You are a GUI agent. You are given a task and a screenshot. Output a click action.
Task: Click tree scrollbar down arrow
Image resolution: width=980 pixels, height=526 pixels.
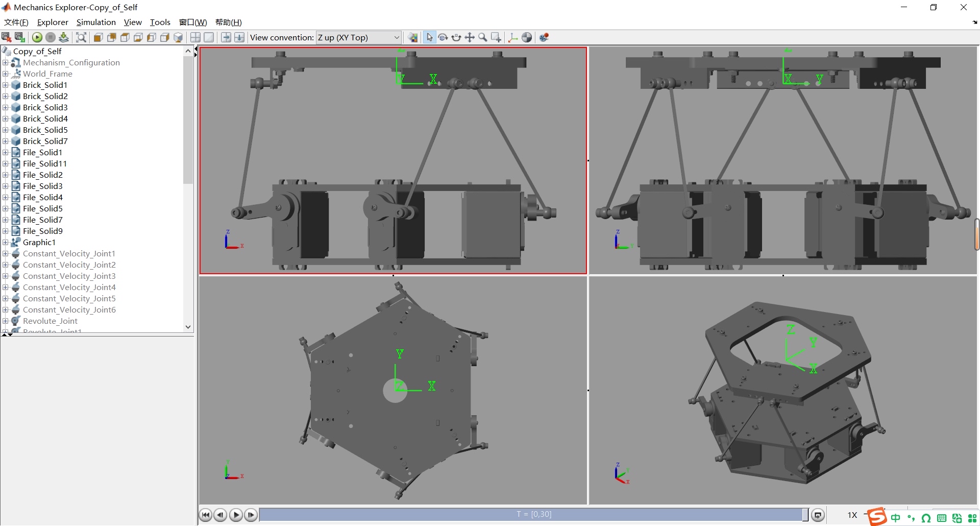[x=188, y=327]
